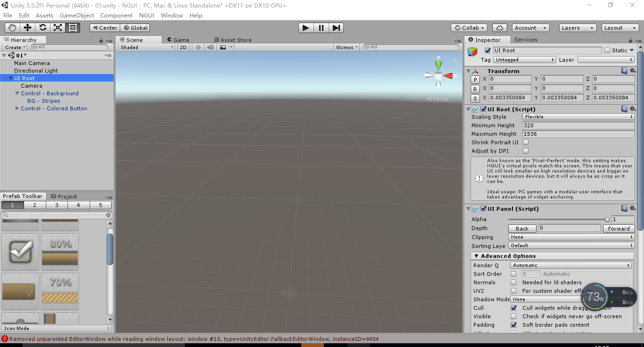Image resolution: width=644 pixels, height=347 pixels.
Task: Toggle scene audio speaker icon
Action: (210, 47)
